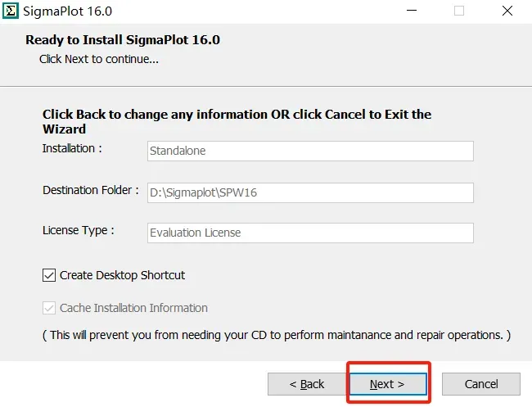The height and width of the screenshot is (407, 532).
Task: Click the disabled maximize button
Action: [459, 11]
